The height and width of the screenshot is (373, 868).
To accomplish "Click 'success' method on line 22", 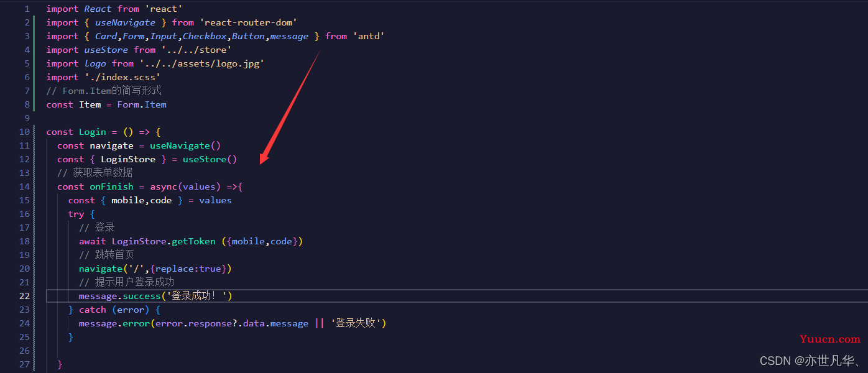I will 142,296.
